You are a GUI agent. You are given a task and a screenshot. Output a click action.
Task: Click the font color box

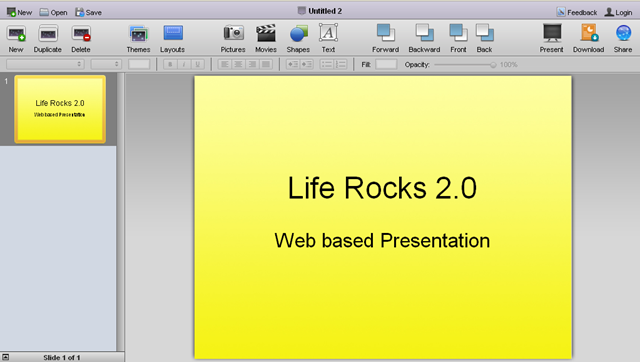(139, 64)
